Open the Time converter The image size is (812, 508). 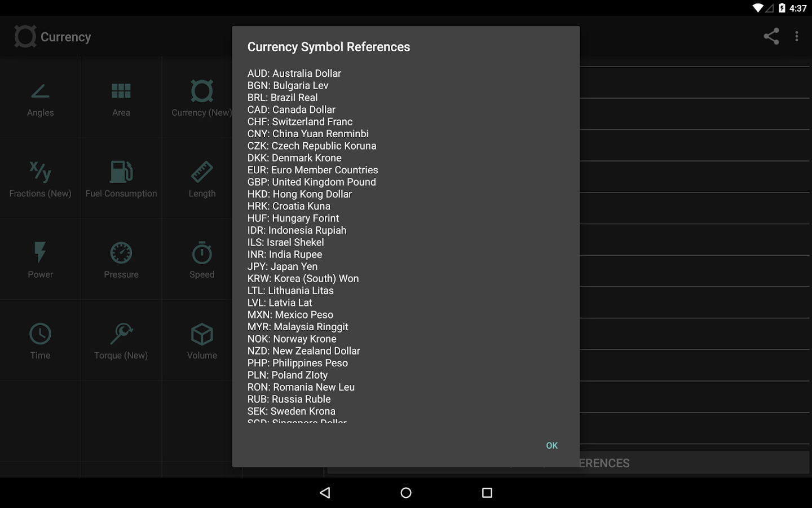click(x=41, y=340)
